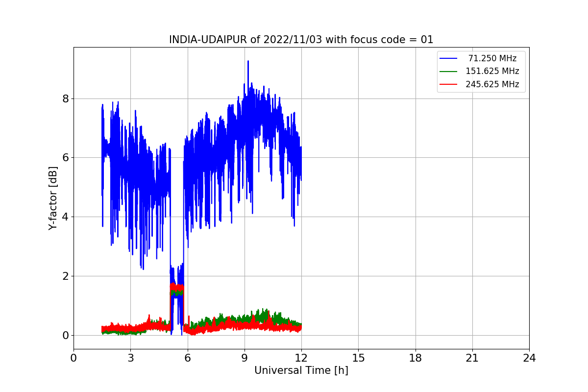Click x-axis tick label 0
The height and width of the screenshot is (392, 588).
click(73, 358)
